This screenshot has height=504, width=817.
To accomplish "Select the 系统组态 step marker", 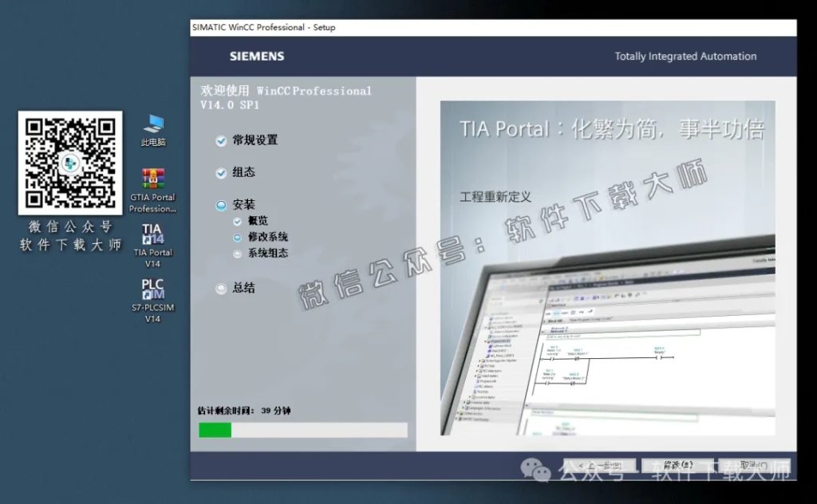I will (x=237, y=254).
